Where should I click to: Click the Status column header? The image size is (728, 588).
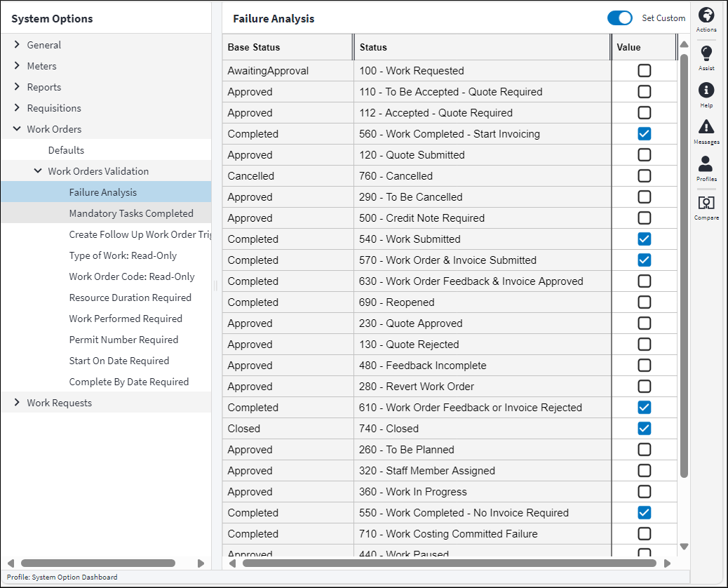point(481,48)
